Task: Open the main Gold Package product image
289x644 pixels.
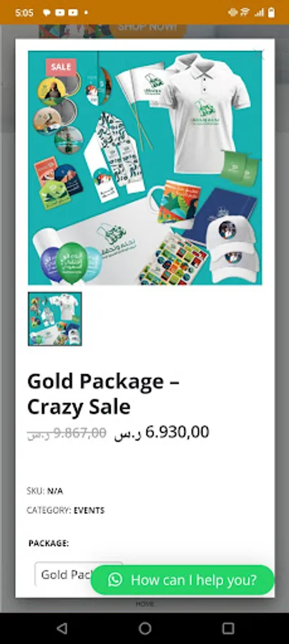Action: coord(145,167)
